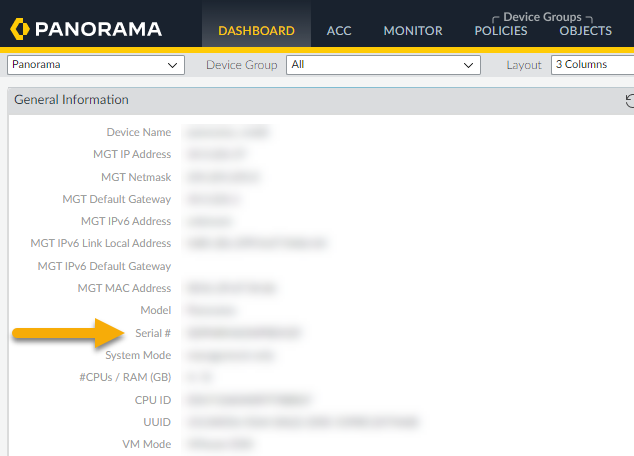Image resolution: width=634 pixels, height=456 pixels.
Task: Click the Device Groups header label
Action: 542,17
